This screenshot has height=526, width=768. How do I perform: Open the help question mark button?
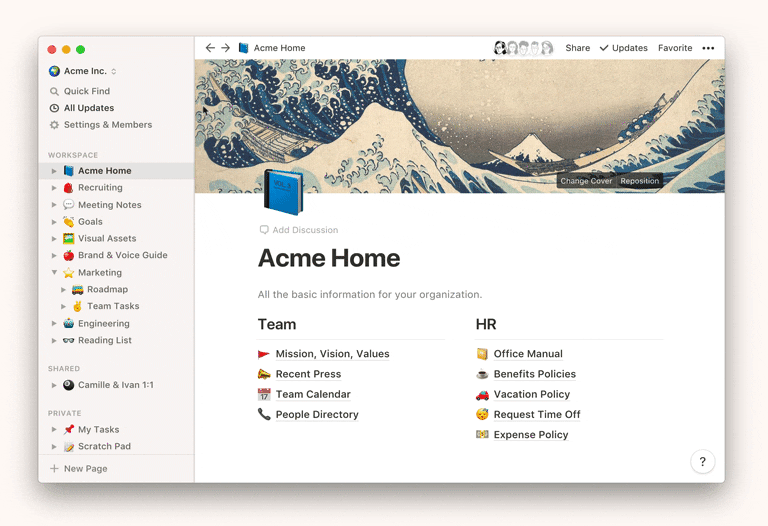tap(702, 461)
